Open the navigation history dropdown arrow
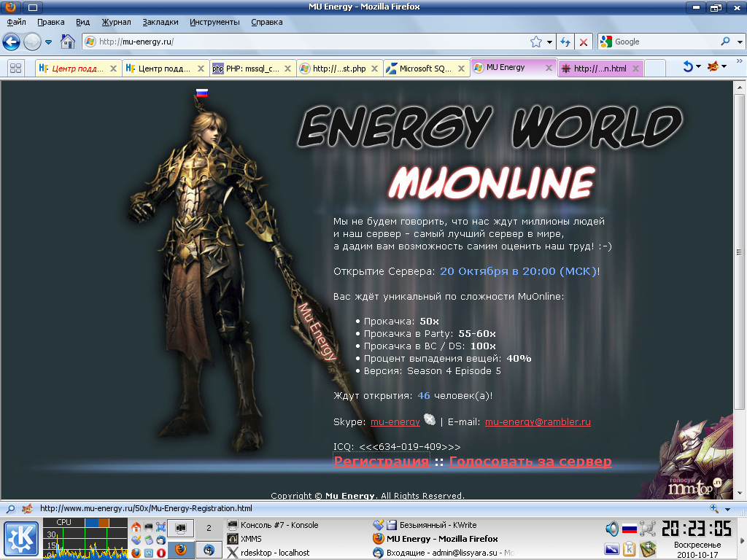Viewport: 747px width, 560px height. 49,42
